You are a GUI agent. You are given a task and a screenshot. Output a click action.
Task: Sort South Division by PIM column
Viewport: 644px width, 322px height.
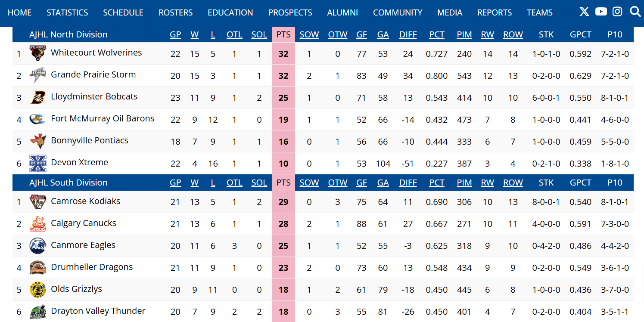[464, 183]
